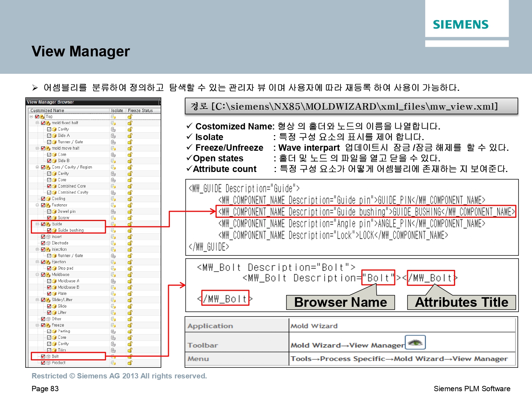The image size is (532, 399).
Task: Click the freeze lock icon for Stop pad
Action: coord(130,268)
